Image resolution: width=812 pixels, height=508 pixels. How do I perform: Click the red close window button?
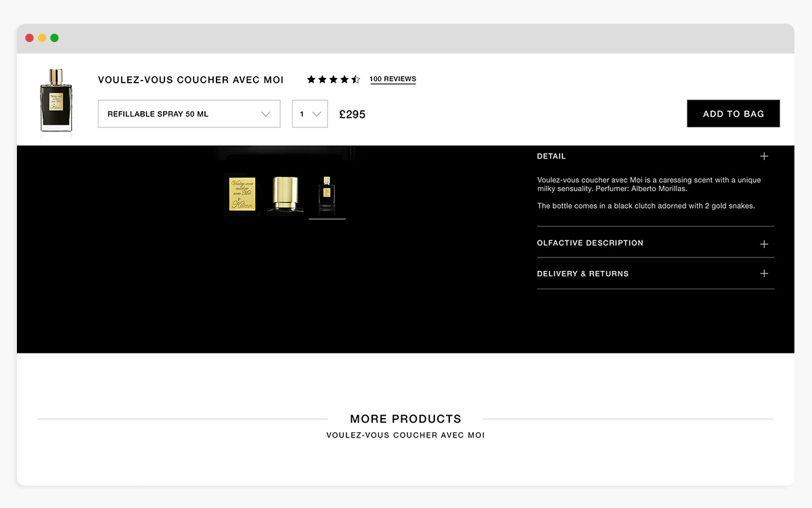point(29,38)
